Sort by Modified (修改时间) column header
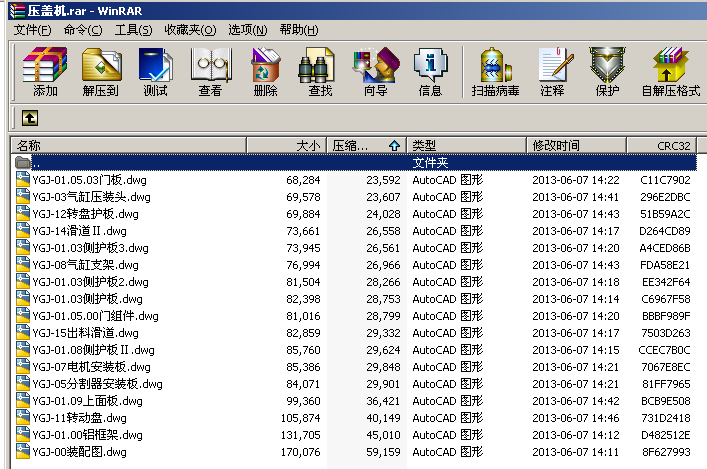707x469 pixels. coord(576,145)
